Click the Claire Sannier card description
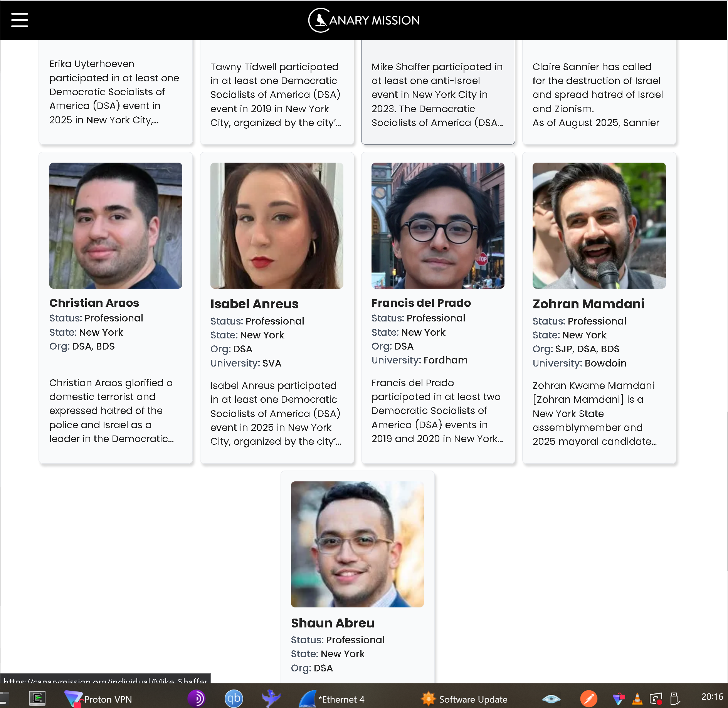Image resolution: width=728 pixels, height=708 pixels. point(598,95)
